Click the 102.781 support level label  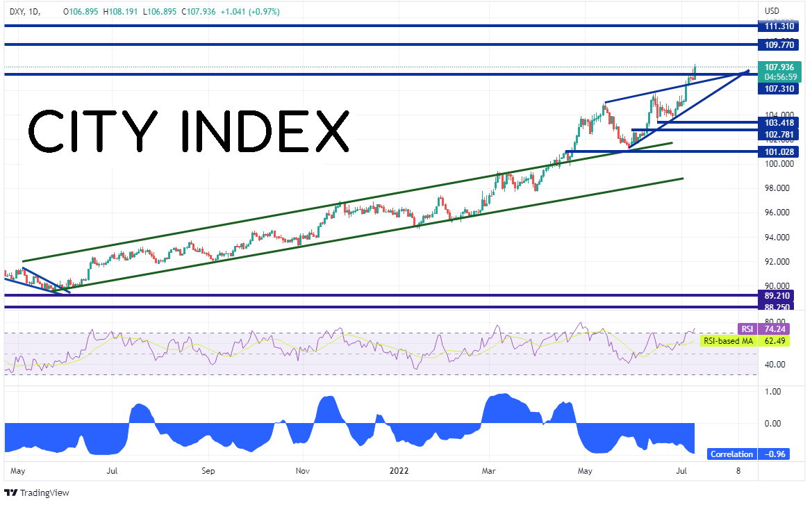point(779,135)
